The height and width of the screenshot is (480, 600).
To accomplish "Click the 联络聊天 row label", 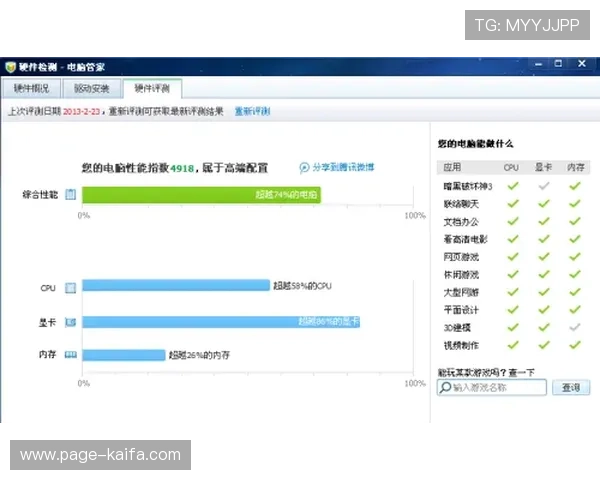I will click(461, 204).
